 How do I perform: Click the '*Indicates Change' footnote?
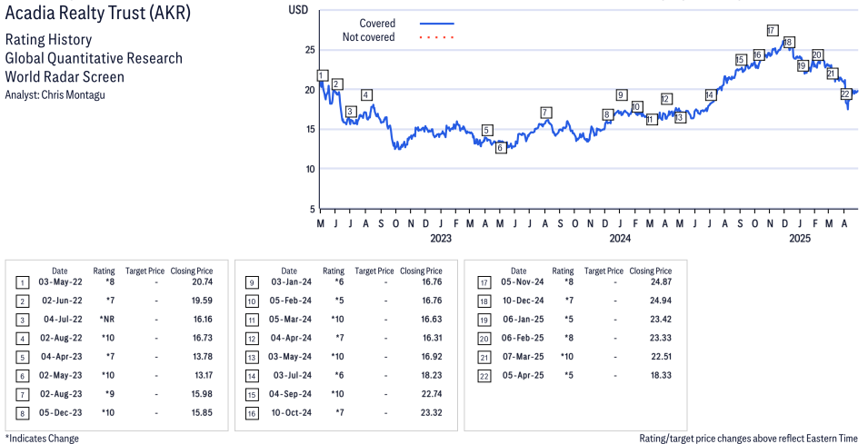tap(42, 439)
